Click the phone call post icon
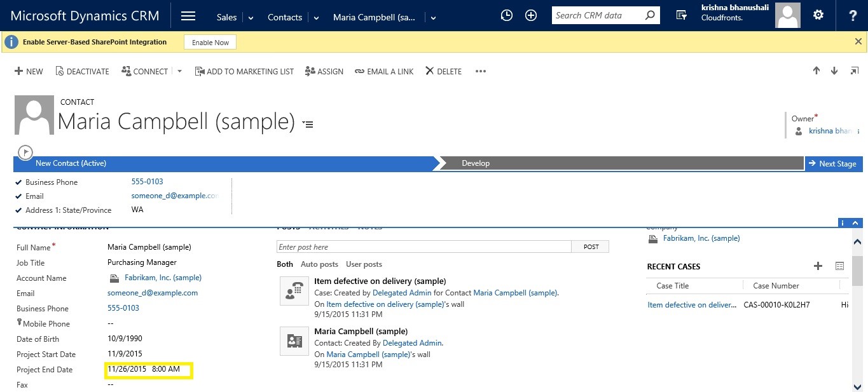Viewport: 868px width, 392px height. [294, 291]
